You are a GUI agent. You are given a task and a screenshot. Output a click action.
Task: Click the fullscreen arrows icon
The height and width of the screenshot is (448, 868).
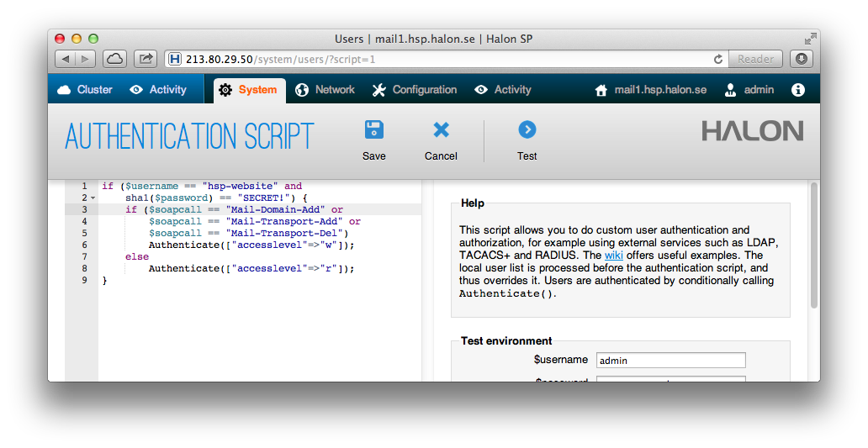[811, 39]
